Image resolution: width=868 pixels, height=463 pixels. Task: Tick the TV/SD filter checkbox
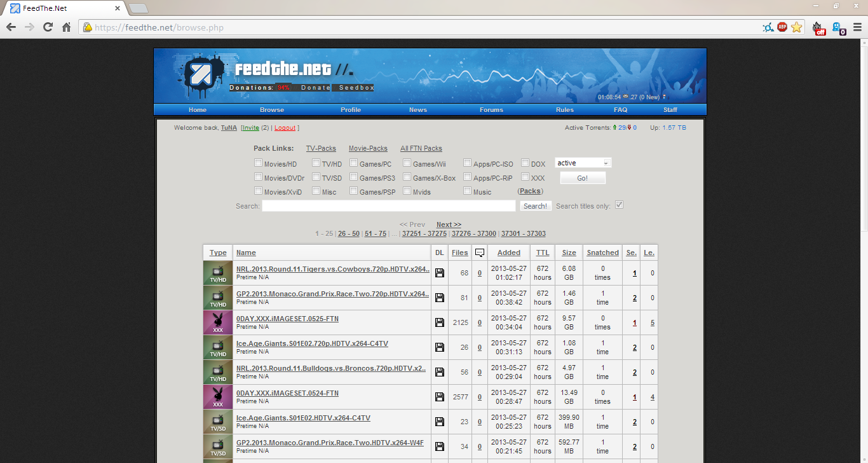pos(316,177)
